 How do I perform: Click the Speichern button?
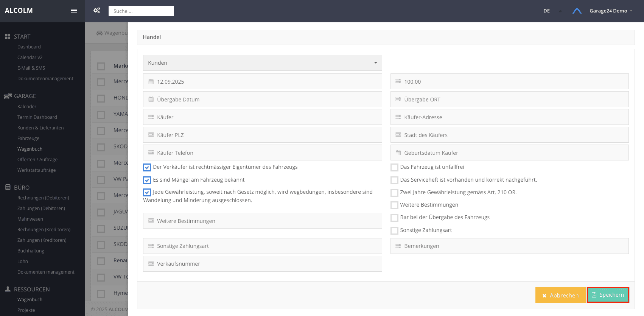click(608, 295)
